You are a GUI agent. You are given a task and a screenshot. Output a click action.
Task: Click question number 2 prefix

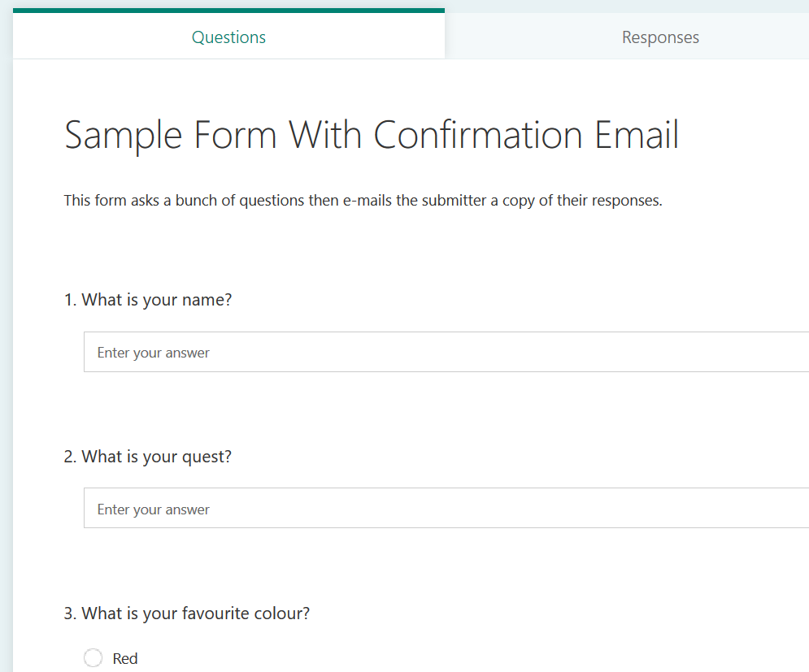pyautogui.click(x=71, y=457)
